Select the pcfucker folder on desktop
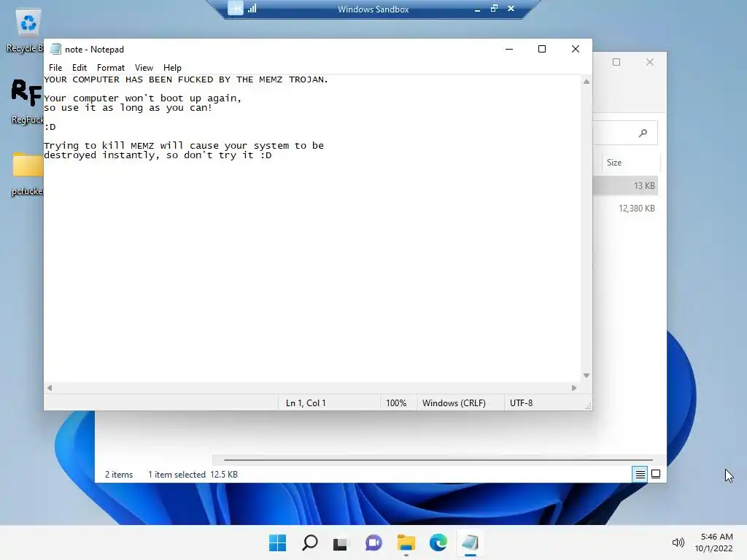This screenshot has height=560, width=747. click(x=27, y=174)
